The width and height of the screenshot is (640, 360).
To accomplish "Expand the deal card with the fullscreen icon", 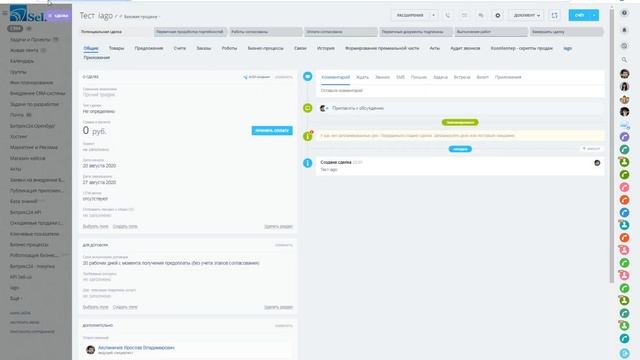I will click(554, 16).
